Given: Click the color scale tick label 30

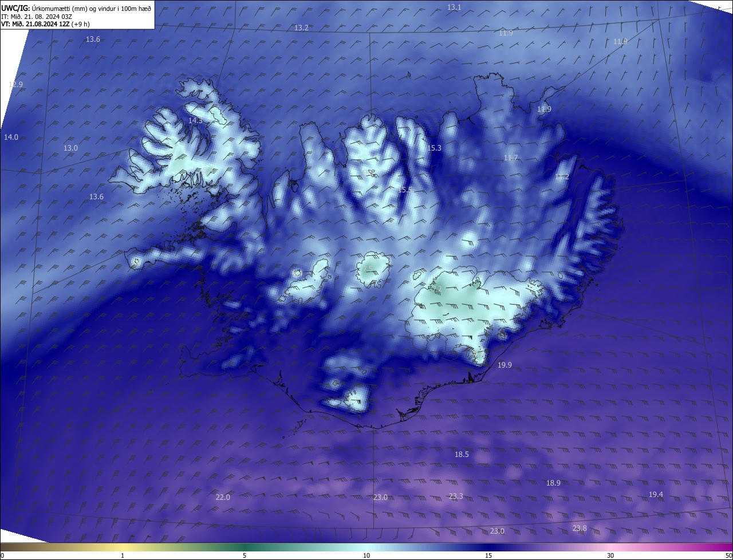Looking at the screenshot, I should (610, 555).
